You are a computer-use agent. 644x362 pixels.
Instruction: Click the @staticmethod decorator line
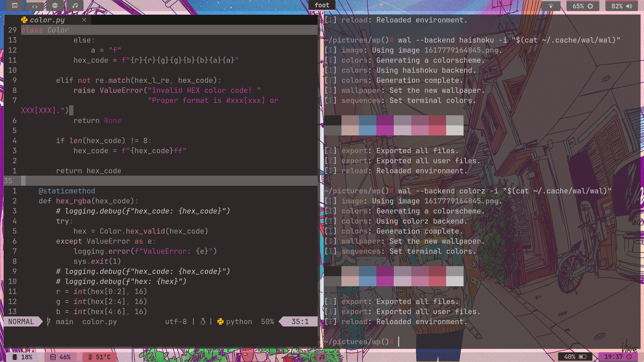coord(67,191)
